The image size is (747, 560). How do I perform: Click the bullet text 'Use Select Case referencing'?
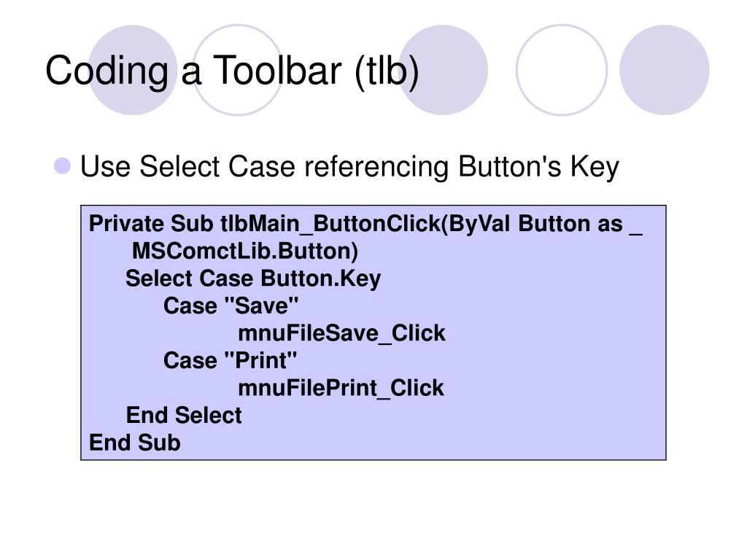coord(264,167)
